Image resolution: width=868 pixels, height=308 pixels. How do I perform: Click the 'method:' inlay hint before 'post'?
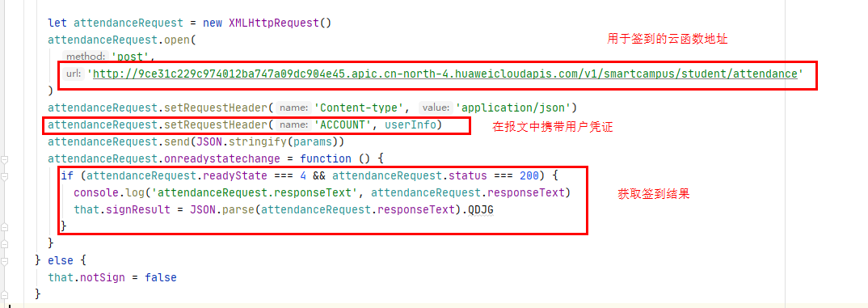coord(85,57)
